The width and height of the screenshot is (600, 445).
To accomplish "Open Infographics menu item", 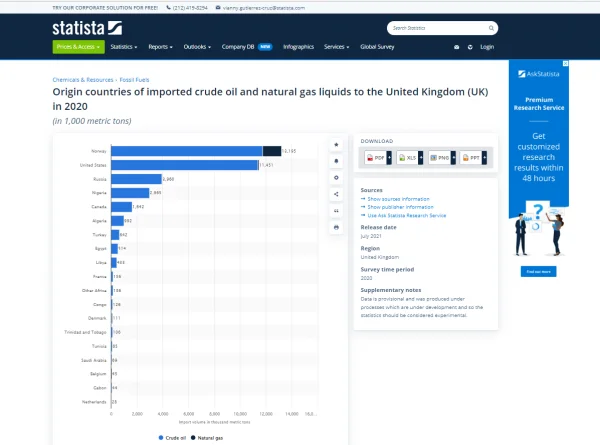I will point(298,47).
